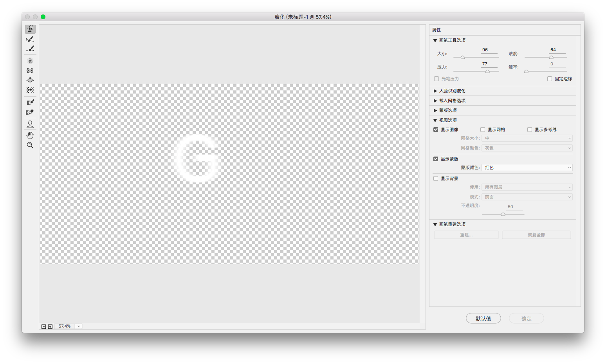
Task: Uncheck the 显示蒙版 checkbox
Action: (436, 159)
